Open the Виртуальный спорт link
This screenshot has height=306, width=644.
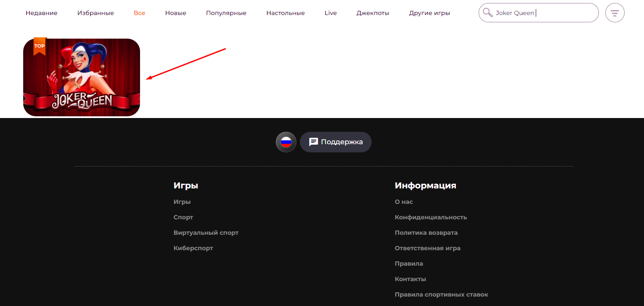point(206,233)
